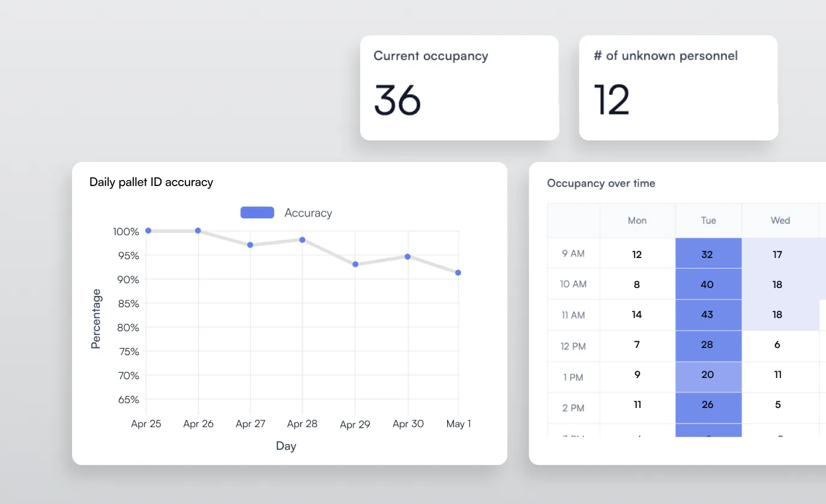Click the Accuracy legend swatch
The width and height of the screenshot is (826, 504).
tap(257, 212)
